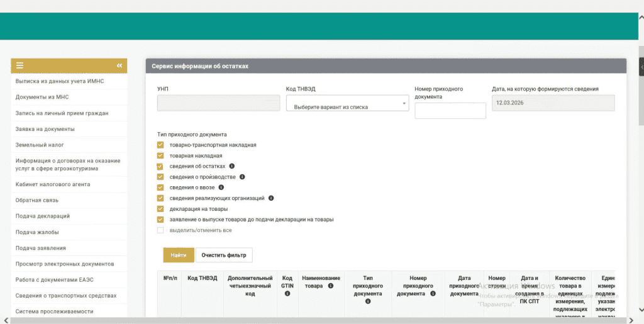Click the horizontal scrollbar at page bottom
This screenshot has width=644, height=324.
pyautogui.click(x=314, y=321)
